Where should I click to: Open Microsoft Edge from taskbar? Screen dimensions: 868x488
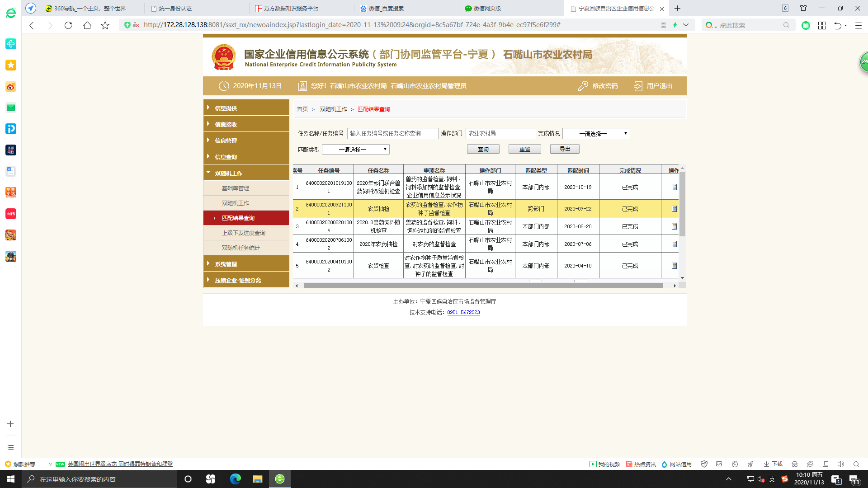point(235,479)
